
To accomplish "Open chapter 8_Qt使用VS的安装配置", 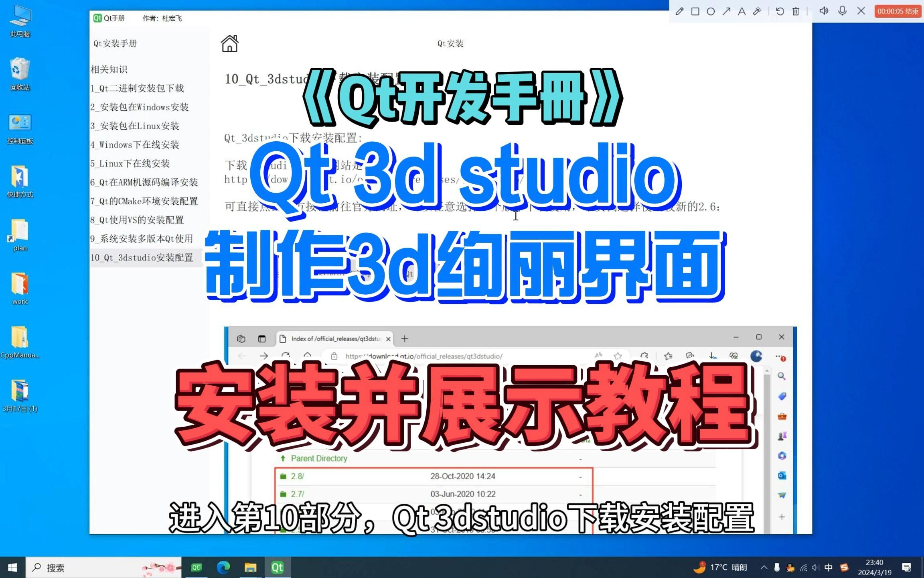I will click(137, 220).
